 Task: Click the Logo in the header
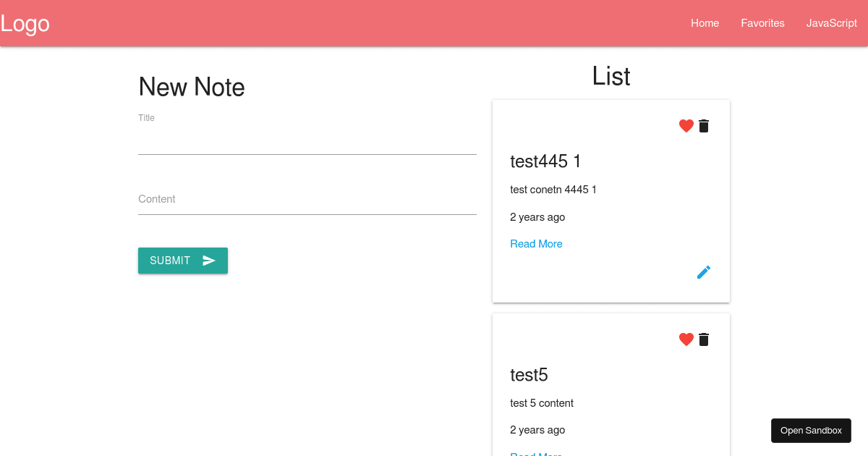pos(25,23)
